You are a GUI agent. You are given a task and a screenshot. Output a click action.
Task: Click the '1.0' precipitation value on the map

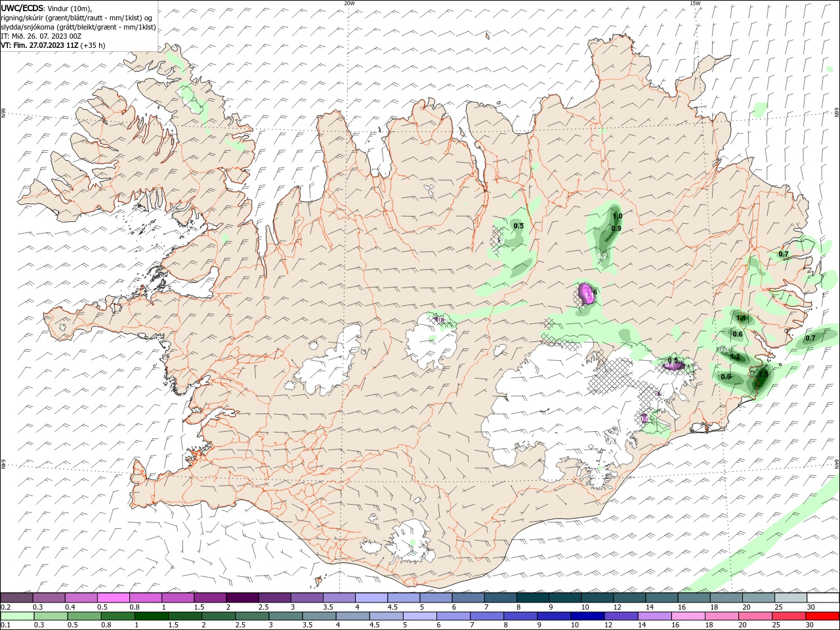pos(617,216)
